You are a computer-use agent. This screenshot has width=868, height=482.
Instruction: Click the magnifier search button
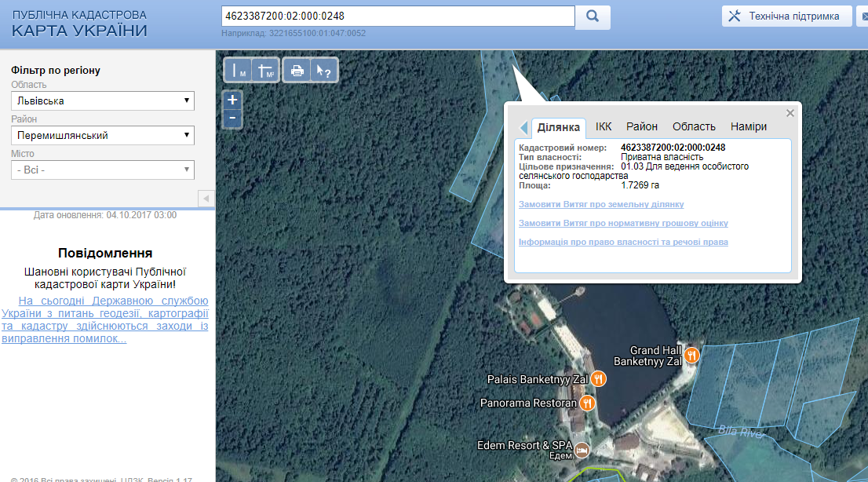pyautogui.click(x=593, y=16)
